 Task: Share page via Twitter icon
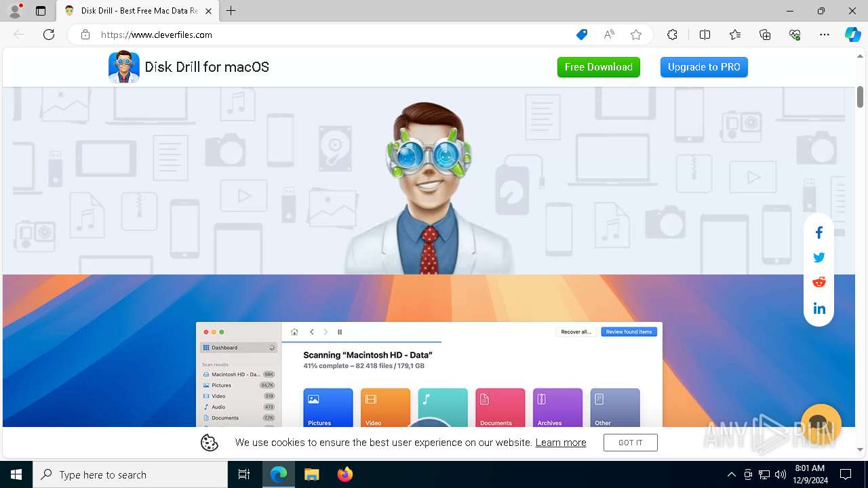point(819,258)
